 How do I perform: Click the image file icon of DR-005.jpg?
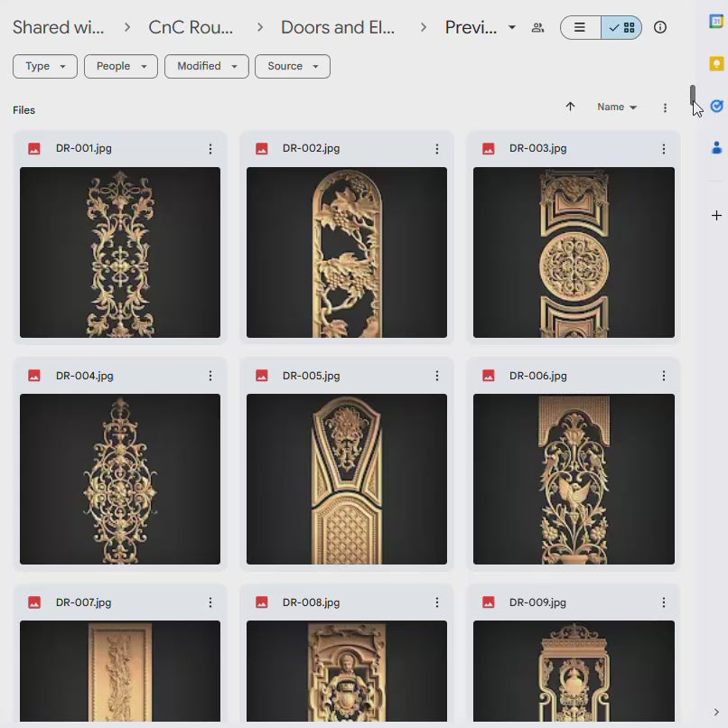[x=262, y=376]
